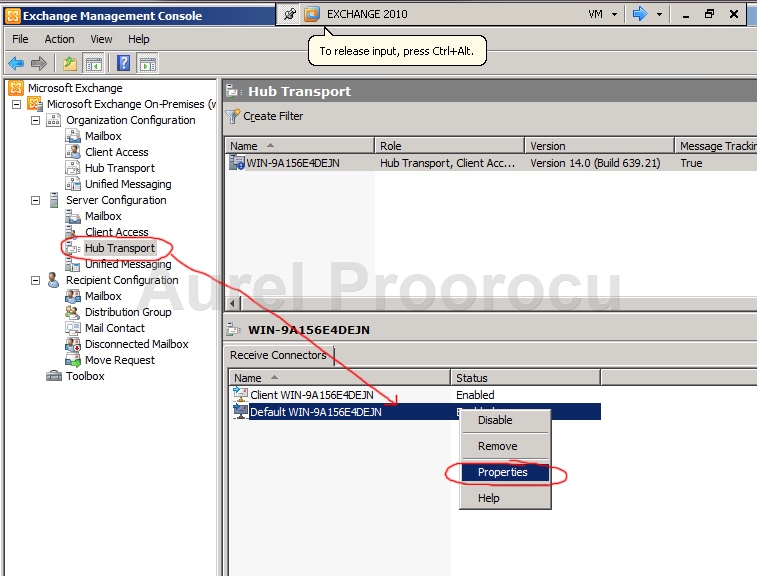Screen dimensions: 757x576
Task: Select the Client WIN-9A156E4DEJN connector row
Action: pyautogui.click(x=415, y=395)
